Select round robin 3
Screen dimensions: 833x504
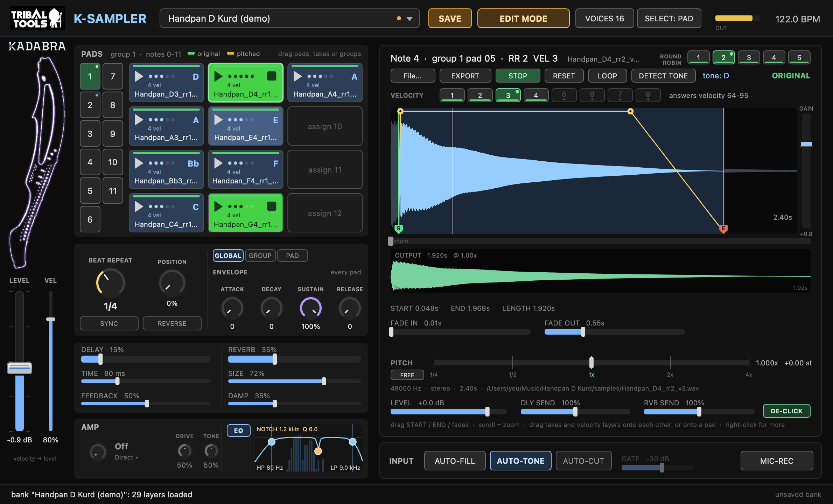749,58
